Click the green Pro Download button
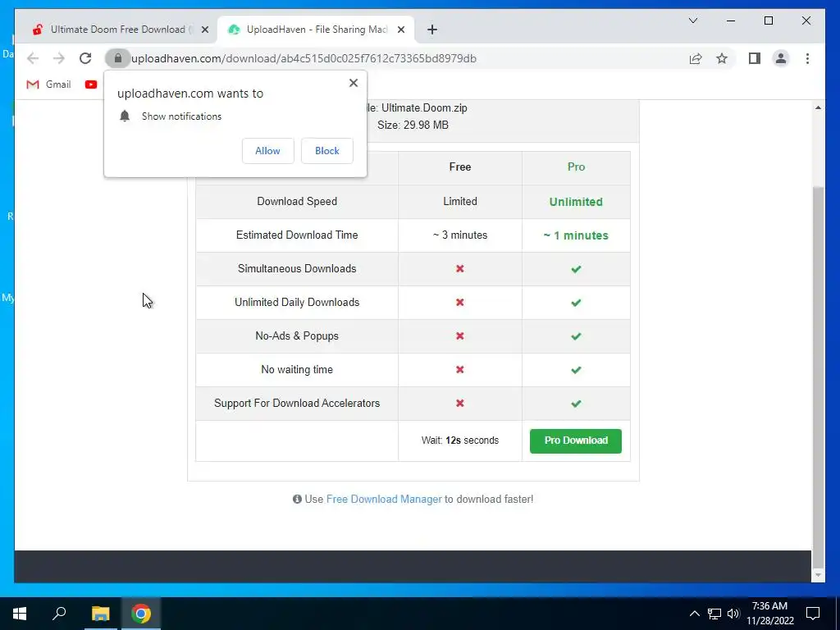This screenshot has height=630, width=840. point(575,441)
